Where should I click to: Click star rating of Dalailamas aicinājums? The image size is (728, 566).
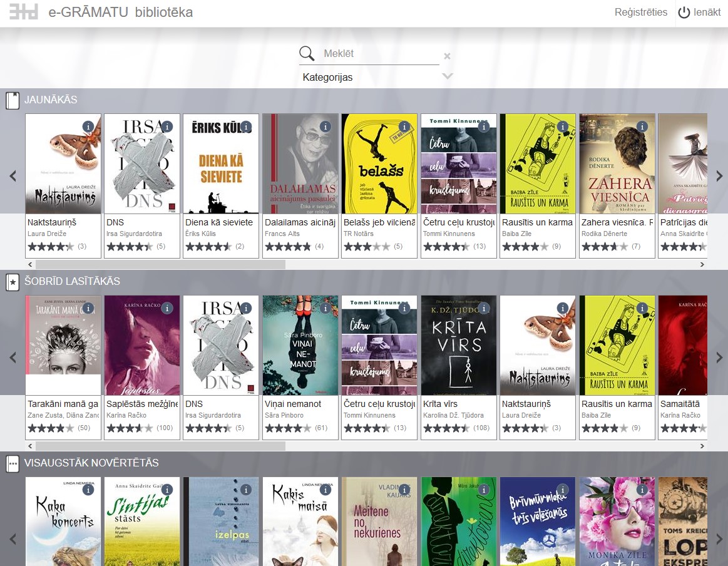coord(288,247)
